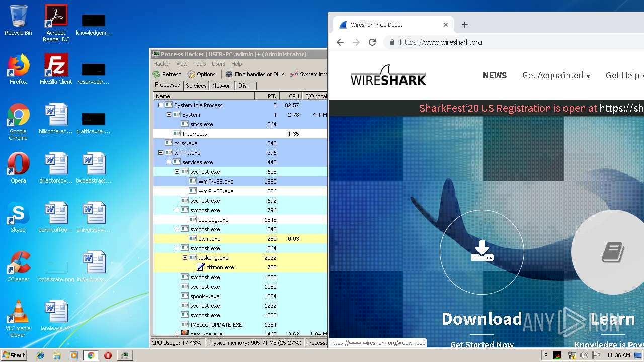Launch Opera desktop shortcut

[x=18, y=168]
